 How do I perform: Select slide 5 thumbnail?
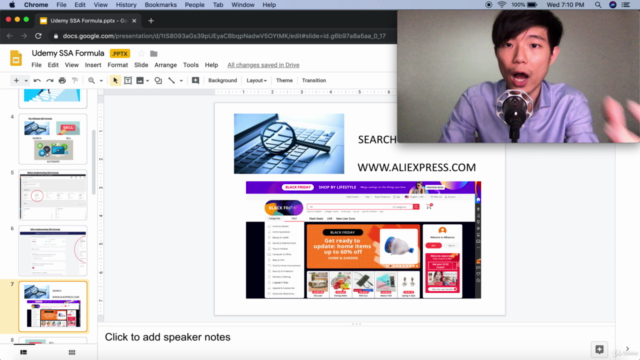pyautogui.click(x=53, y=195)
